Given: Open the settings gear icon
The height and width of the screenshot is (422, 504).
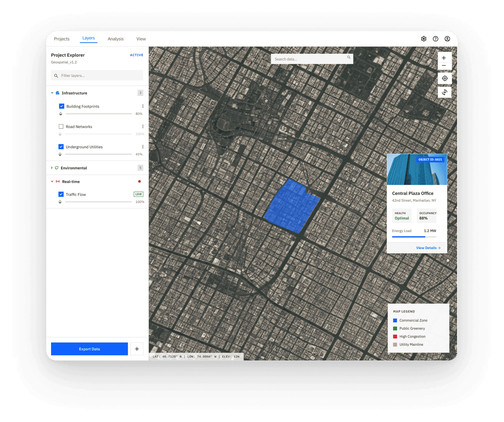Looking at the screenshot, I should (x=424, y=39).
